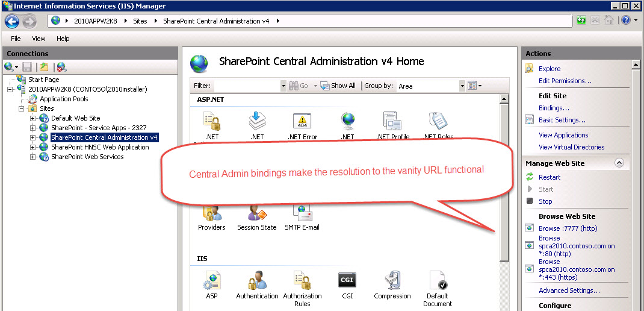
Task: Open the CGI feature
Action: [x=347, y=284]
